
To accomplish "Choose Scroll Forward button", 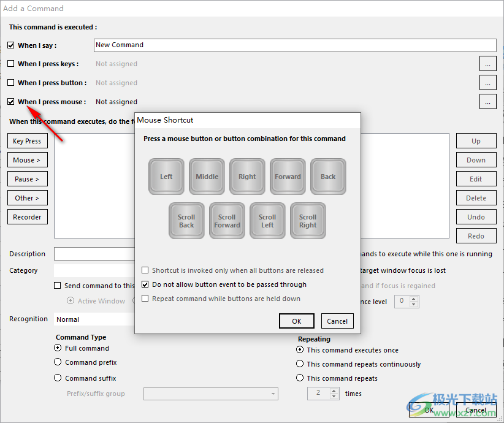I will pyautogui.click(x=227, y=221).
